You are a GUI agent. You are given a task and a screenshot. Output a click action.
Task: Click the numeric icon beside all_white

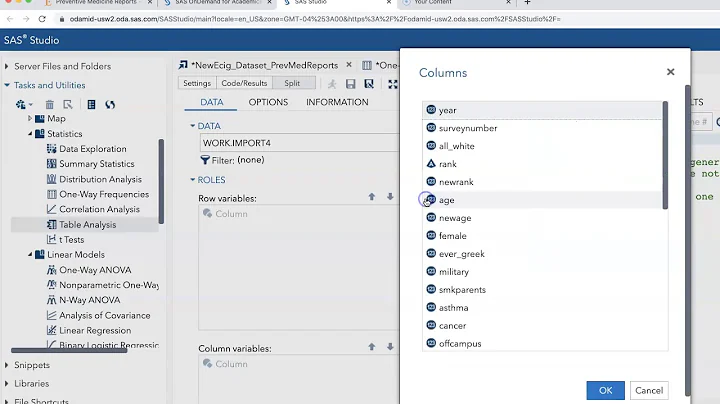click(431, 146)
